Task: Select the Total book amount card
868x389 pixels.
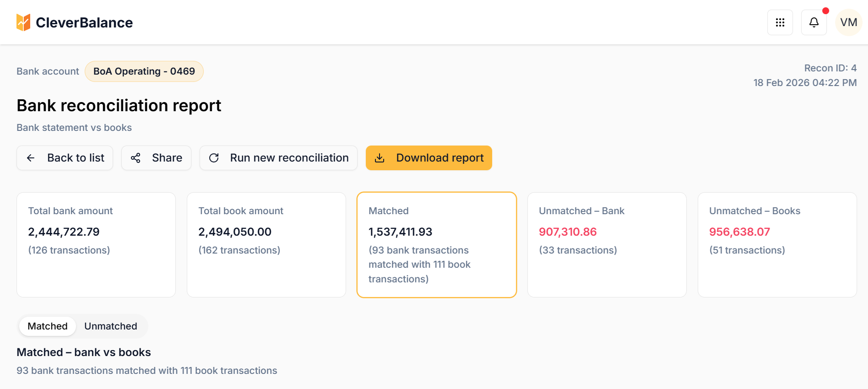Action: [x=266, y=245]
